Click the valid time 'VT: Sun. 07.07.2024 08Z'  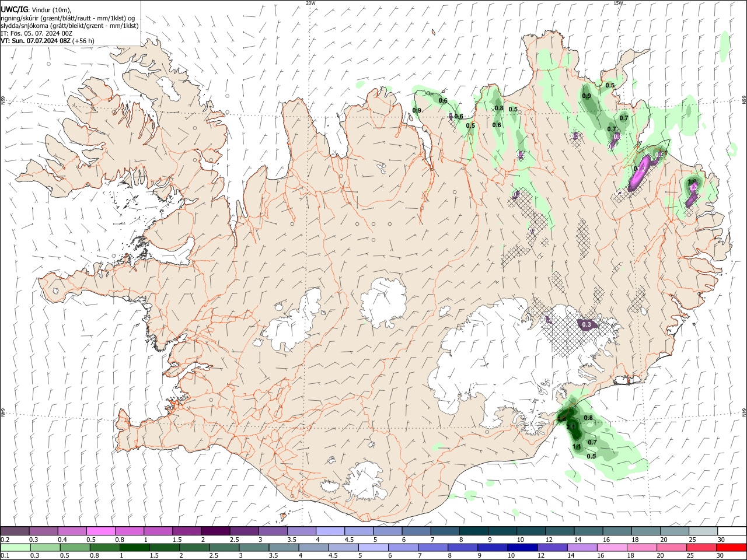[36, 41]
